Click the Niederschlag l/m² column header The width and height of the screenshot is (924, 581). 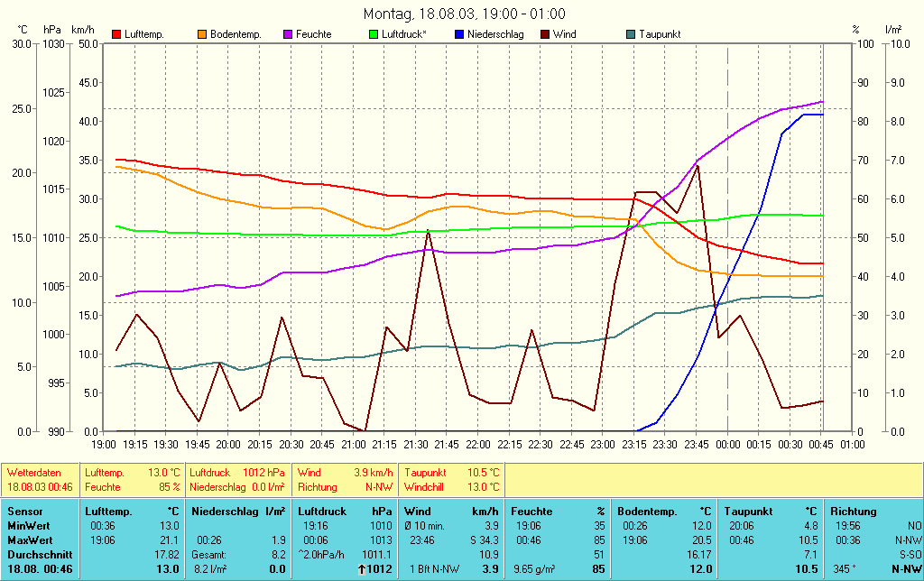coord(238,512)
